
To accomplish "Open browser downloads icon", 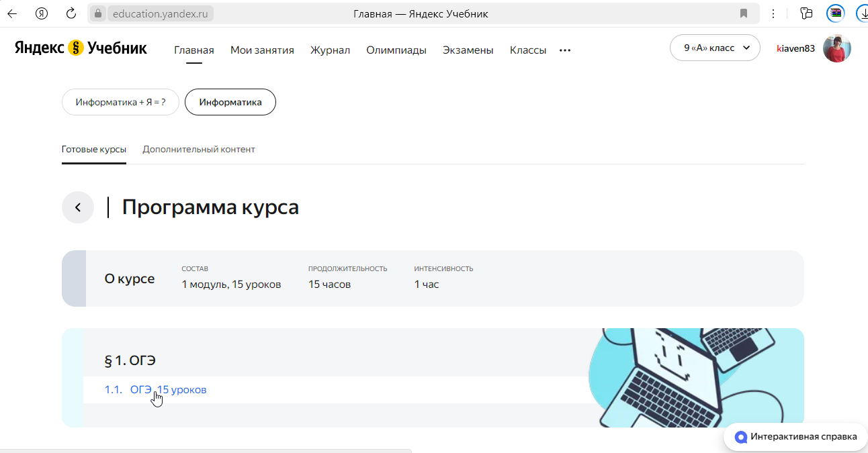I will pyautogui.click(x=861, y=13).
